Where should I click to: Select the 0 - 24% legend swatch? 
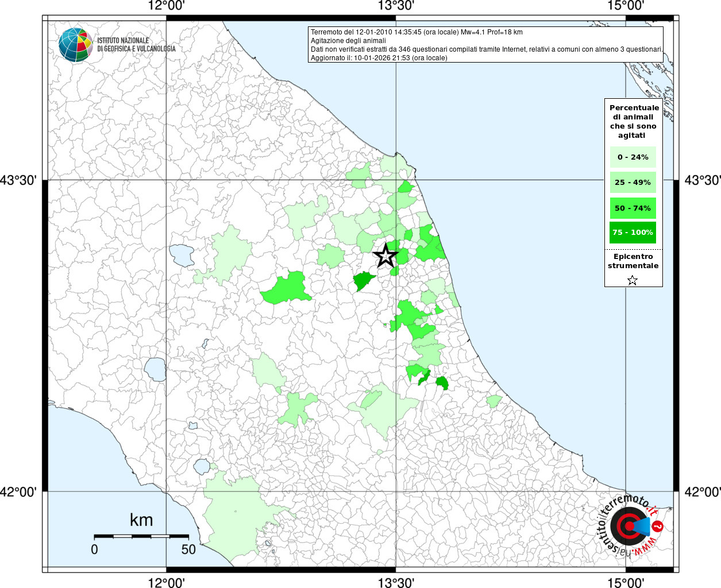[x=633, y=157]
